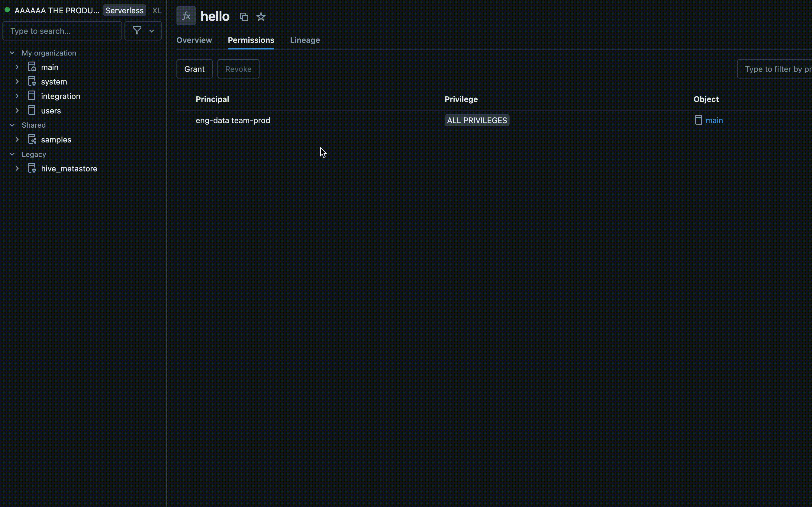Click the Grant button
Image resolution: width=812 pixels, height=507 pixels.
194,69
